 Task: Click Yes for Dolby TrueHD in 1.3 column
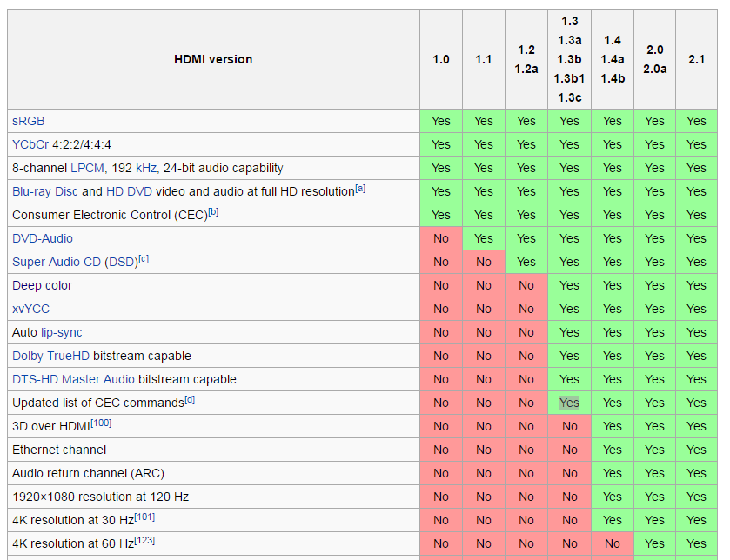point(569,357)
